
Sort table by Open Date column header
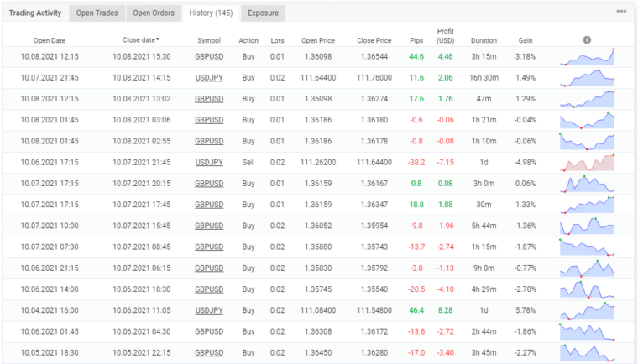click(50, 40)
